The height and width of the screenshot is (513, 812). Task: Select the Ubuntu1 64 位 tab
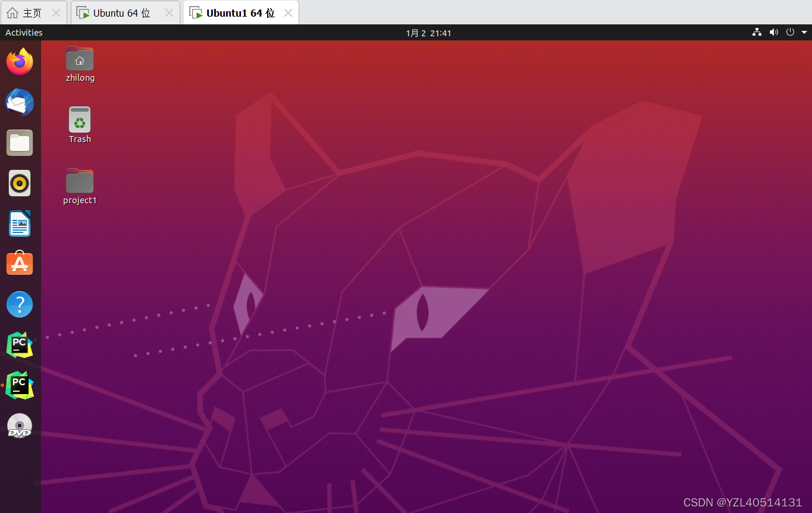click(240, 13)
